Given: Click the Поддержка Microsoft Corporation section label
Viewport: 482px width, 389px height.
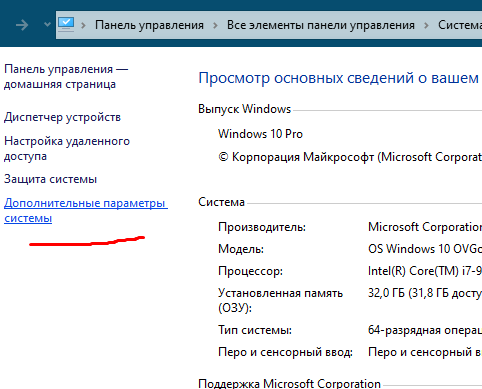Looking at the screenshot, I should [x=289, y=383].
